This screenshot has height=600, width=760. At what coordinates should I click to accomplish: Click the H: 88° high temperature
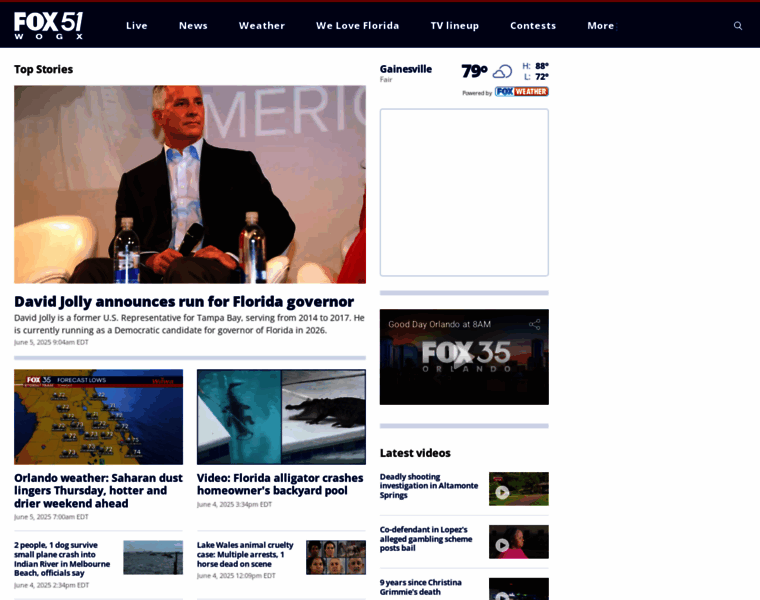[x=535, y=66]
